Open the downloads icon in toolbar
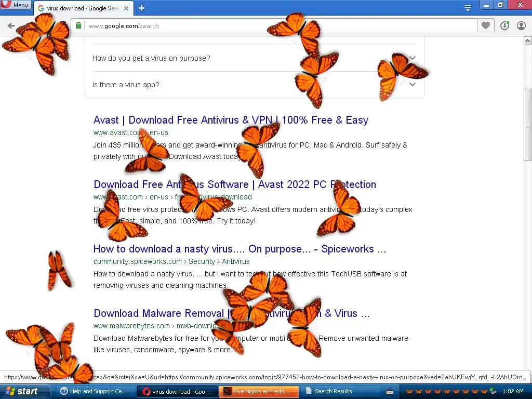Viewport: 532px width, 399px height. [504, 26]
